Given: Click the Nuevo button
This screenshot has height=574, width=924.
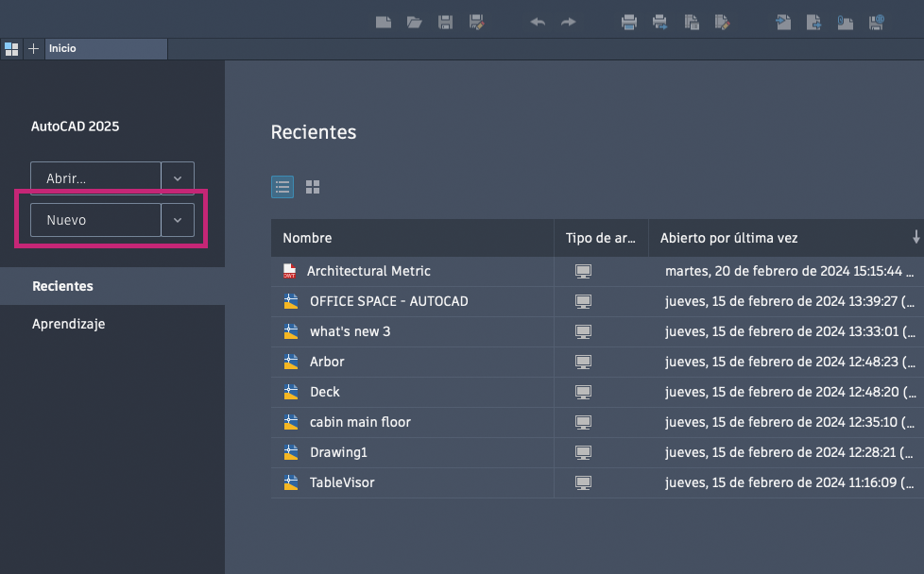Looking at the screenshot, I should (95, 220).
